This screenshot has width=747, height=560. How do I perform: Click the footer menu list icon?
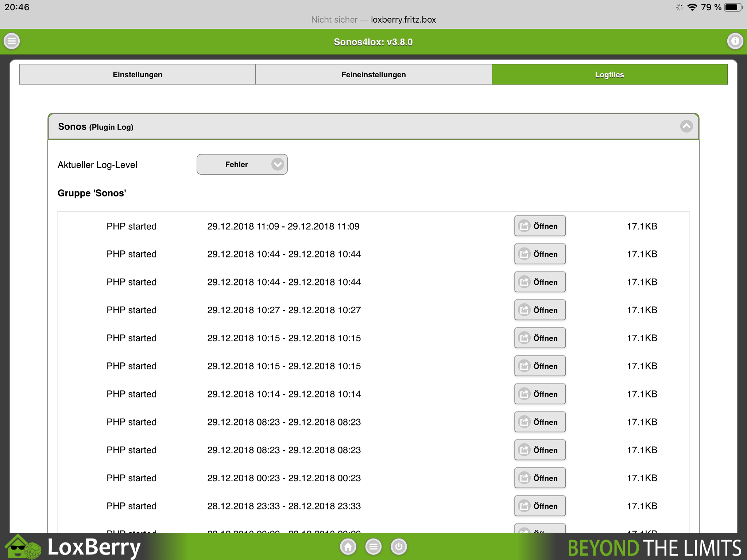pos(373,547)
